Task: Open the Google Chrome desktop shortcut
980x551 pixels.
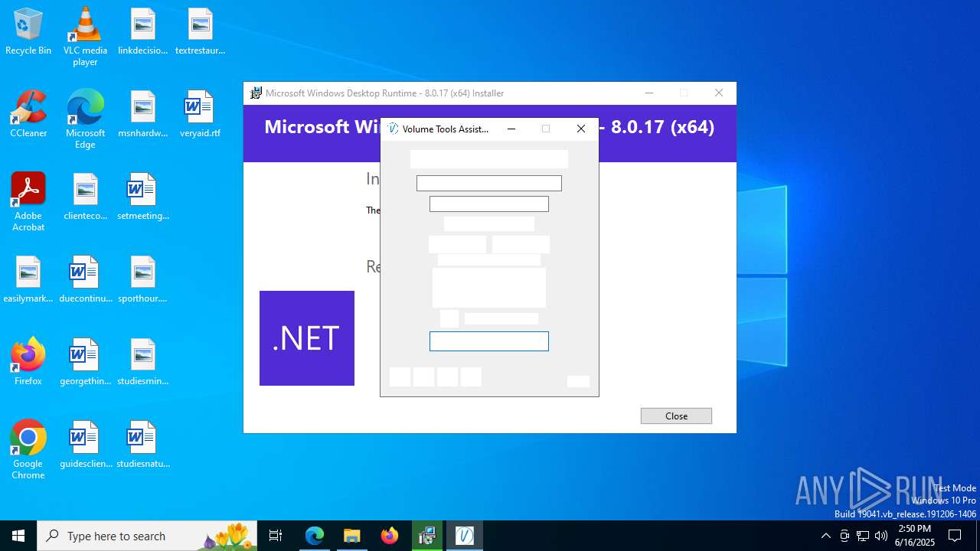Action: 28,449
